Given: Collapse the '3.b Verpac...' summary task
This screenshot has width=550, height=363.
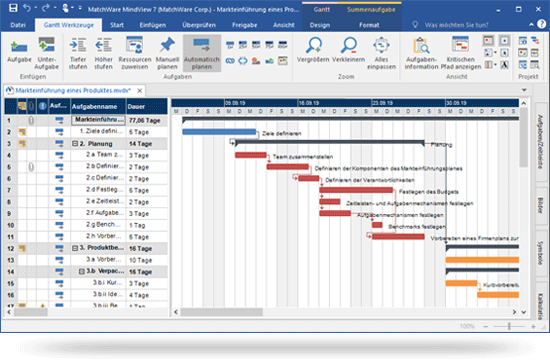Looking at the screenshot, I should coord(81,271).
